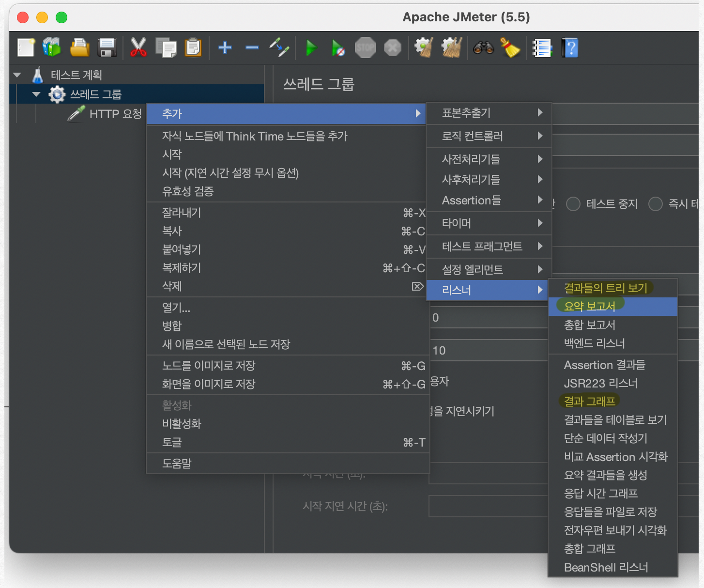Click the Test Plan flask icon
This screenshot has width=704, height=588.
[38, 75]
